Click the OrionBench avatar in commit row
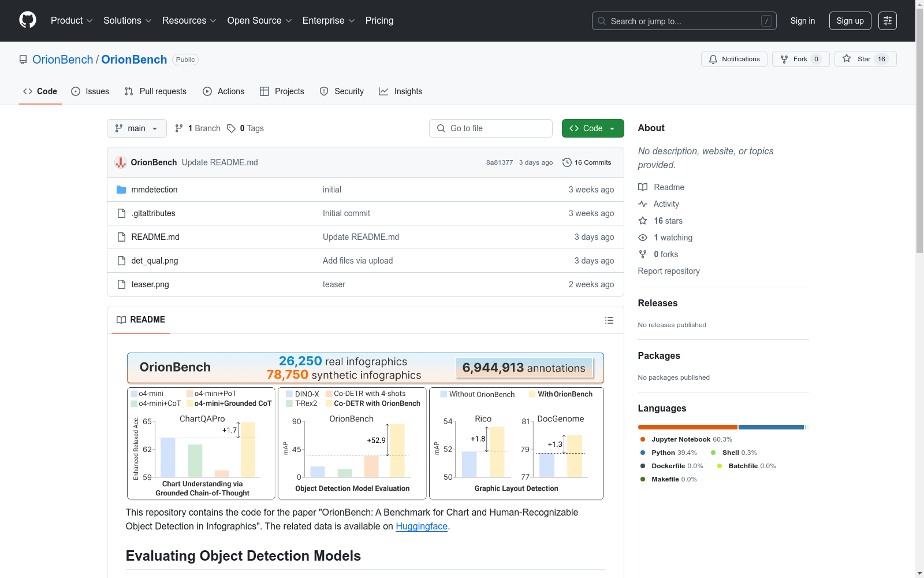This screenshot has height=578, width=924. [121, 162]
